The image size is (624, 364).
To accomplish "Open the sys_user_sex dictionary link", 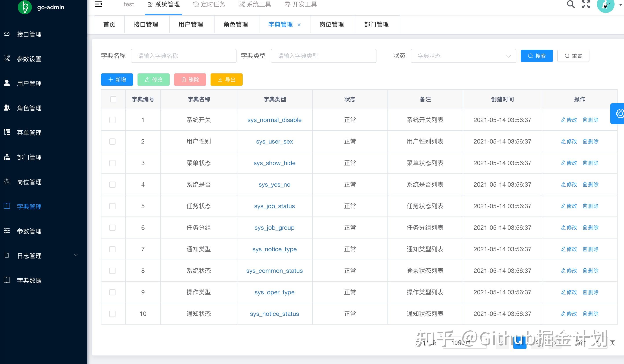I will click(x=274, y=141).
